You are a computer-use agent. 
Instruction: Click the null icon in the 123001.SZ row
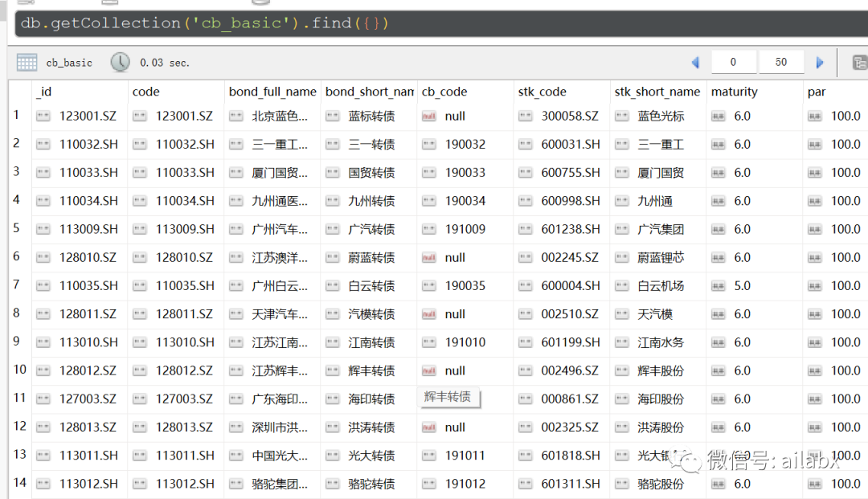(429, 117)
